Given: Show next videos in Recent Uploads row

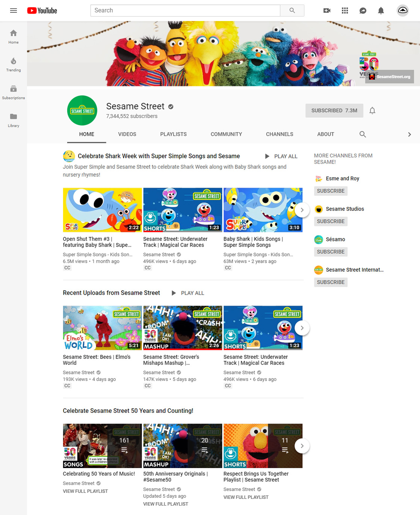Looking at the screenshot, I should click(302, 328).
